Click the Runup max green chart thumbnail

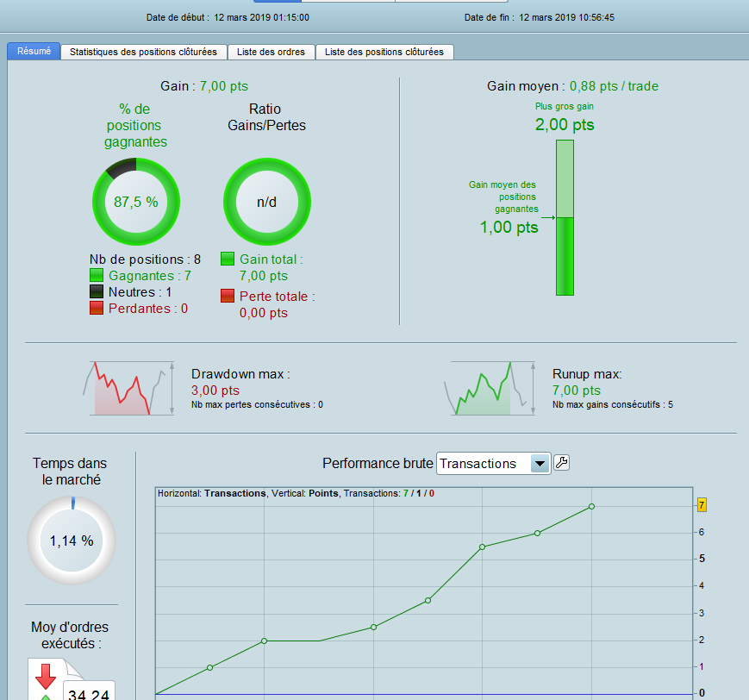coord(490,388)
